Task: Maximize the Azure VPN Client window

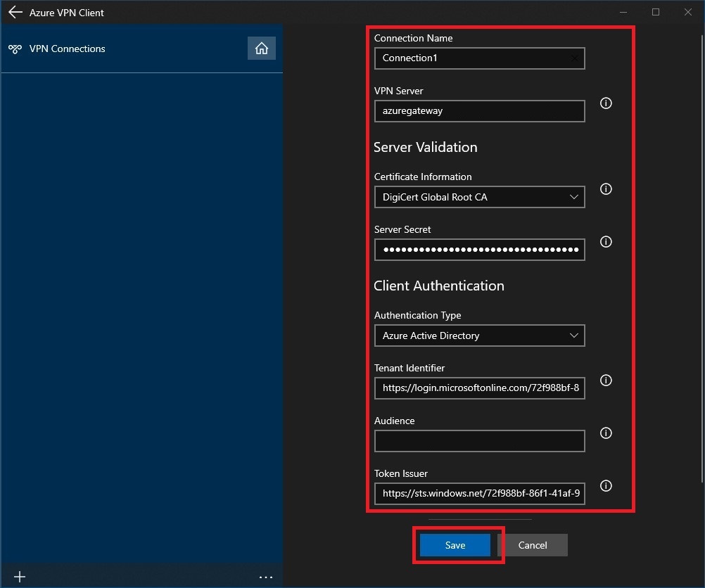Action: [x=656, y=12]
